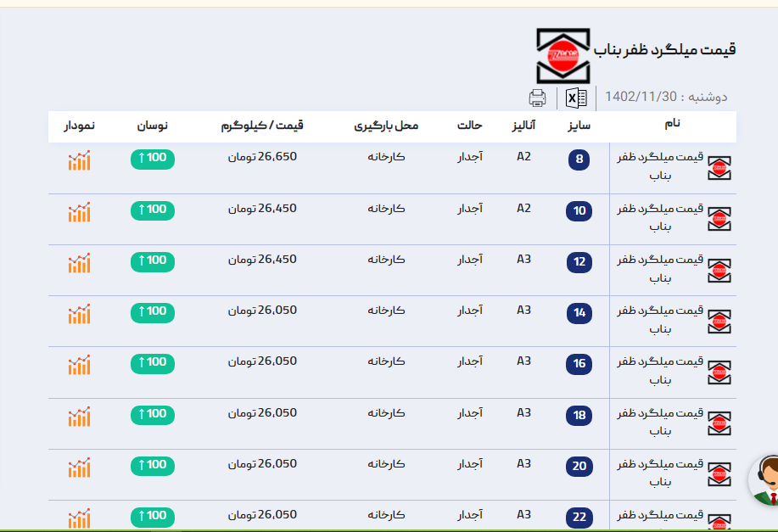Image resolution: width=778 pixels, height=532 pixels.
Task: Click the قیمت / کیلوگرم column header
Action: 262,126
